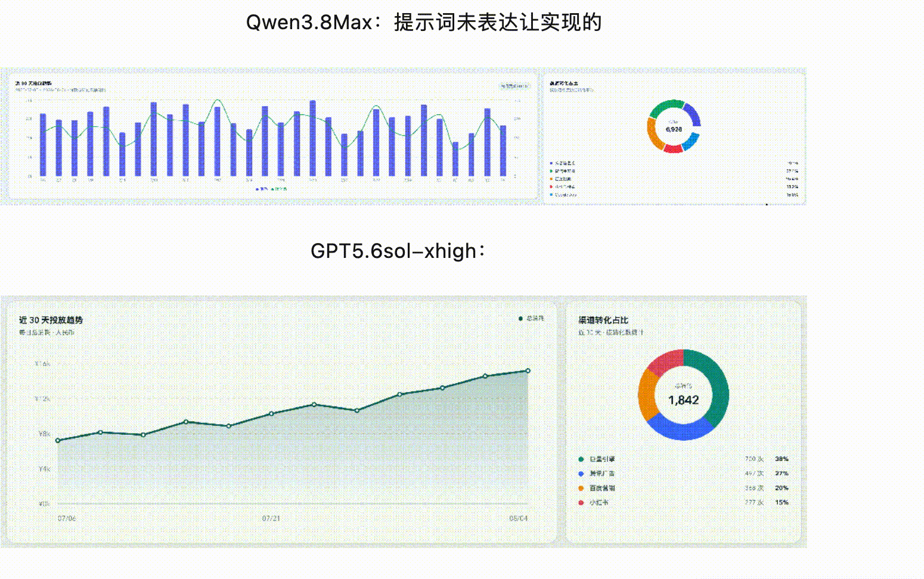Screen dimensions: 924x579
Task: Click the bar-and-line series legend under the upper bar chart
Action: pos(271,189)
